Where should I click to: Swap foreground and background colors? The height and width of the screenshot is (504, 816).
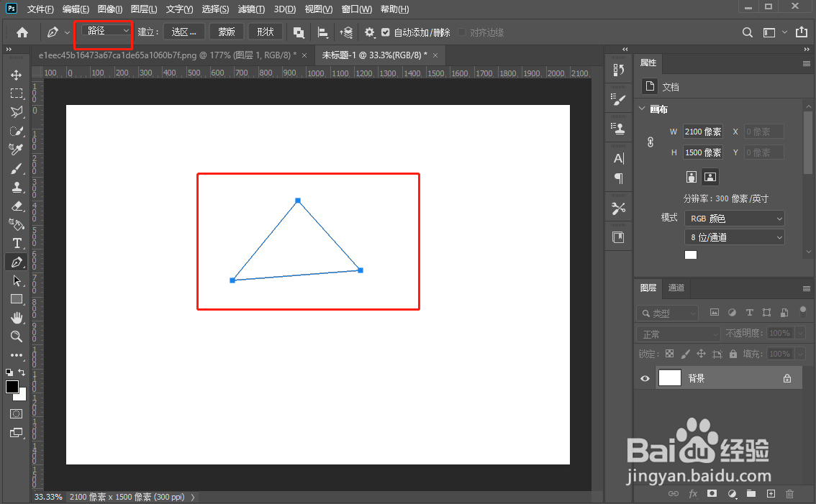(22, 372)
